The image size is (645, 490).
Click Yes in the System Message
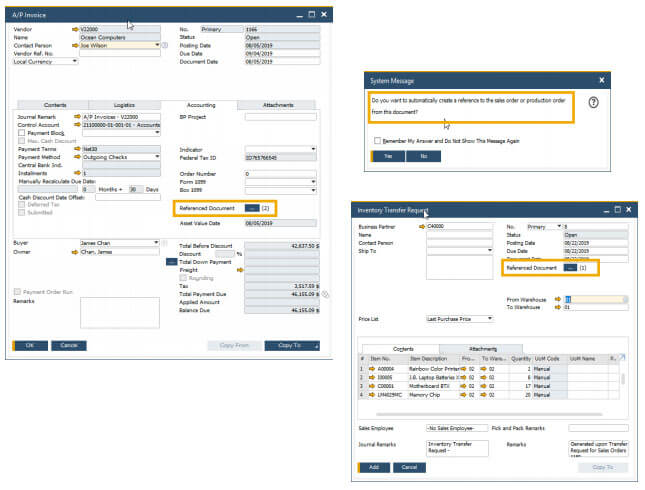[386, 156]
